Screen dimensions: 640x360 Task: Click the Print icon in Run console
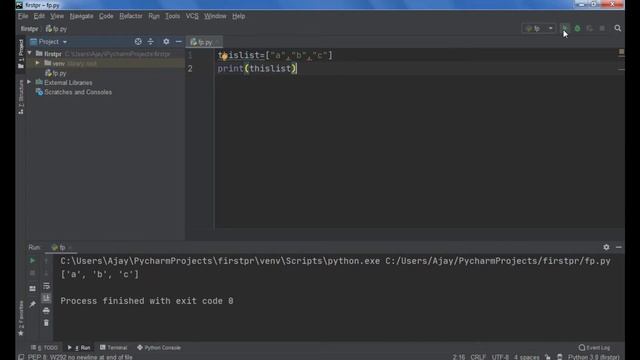(46, 311)
